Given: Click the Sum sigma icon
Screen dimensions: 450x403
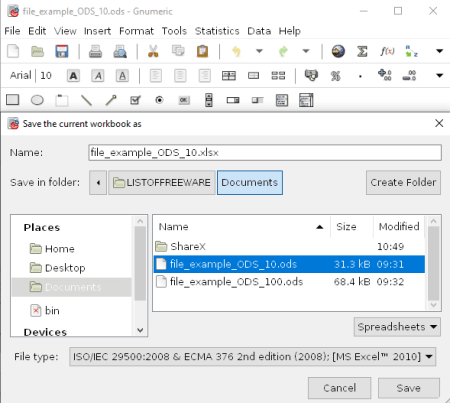Looking at the screenshot, I should click(x=362, y=51).
